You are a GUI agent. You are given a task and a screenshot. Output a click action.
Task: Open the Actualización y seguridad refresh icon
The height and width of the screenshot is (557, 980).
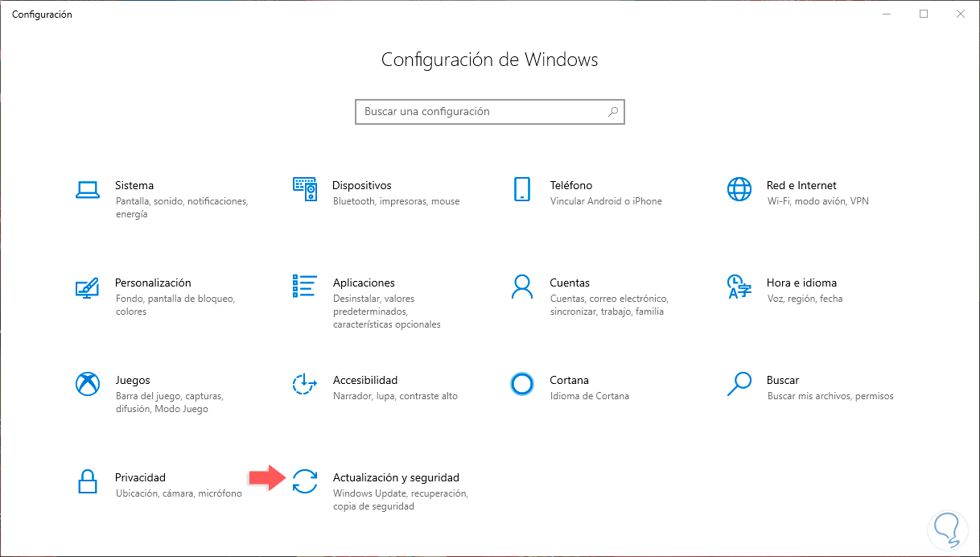(x=305, y=481)
